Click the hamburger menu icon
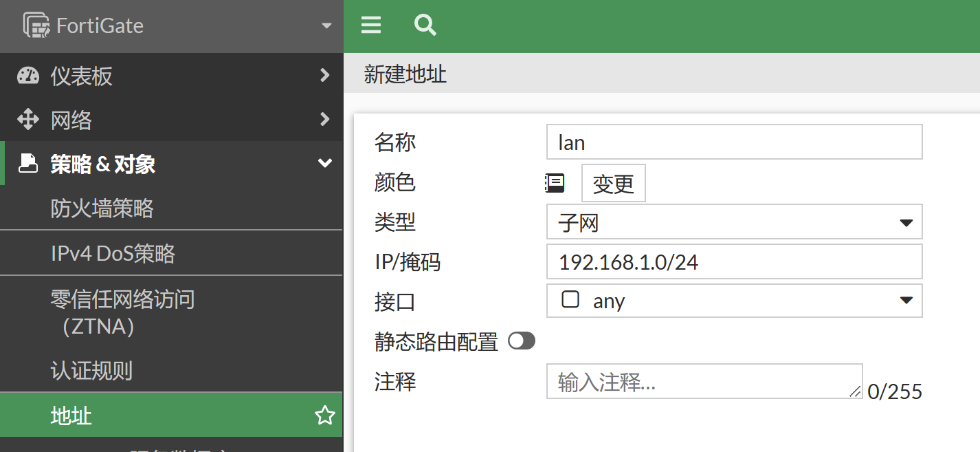980x452 pixels. pyautogui.click(x=371, y=26)
